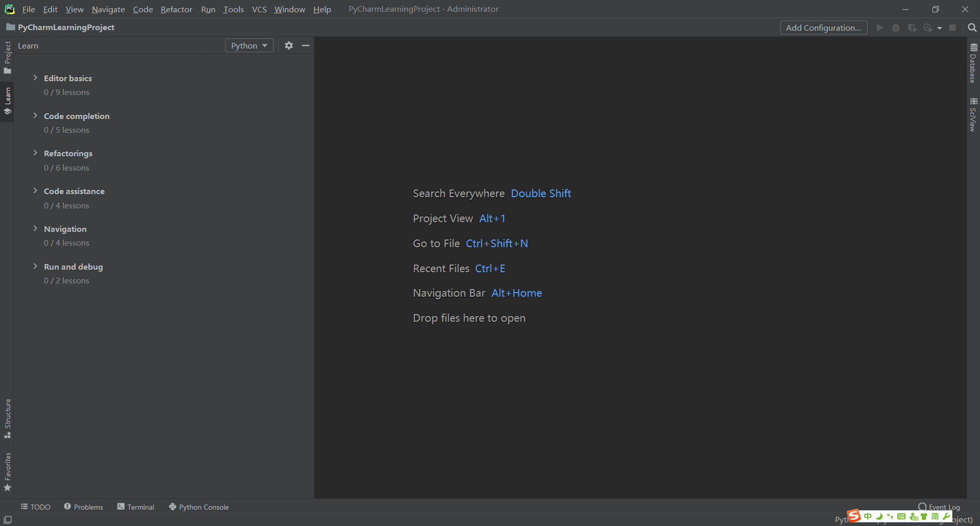Open the Problems tool window tab
The image size is (980, 526).
[x=83, y=507]
